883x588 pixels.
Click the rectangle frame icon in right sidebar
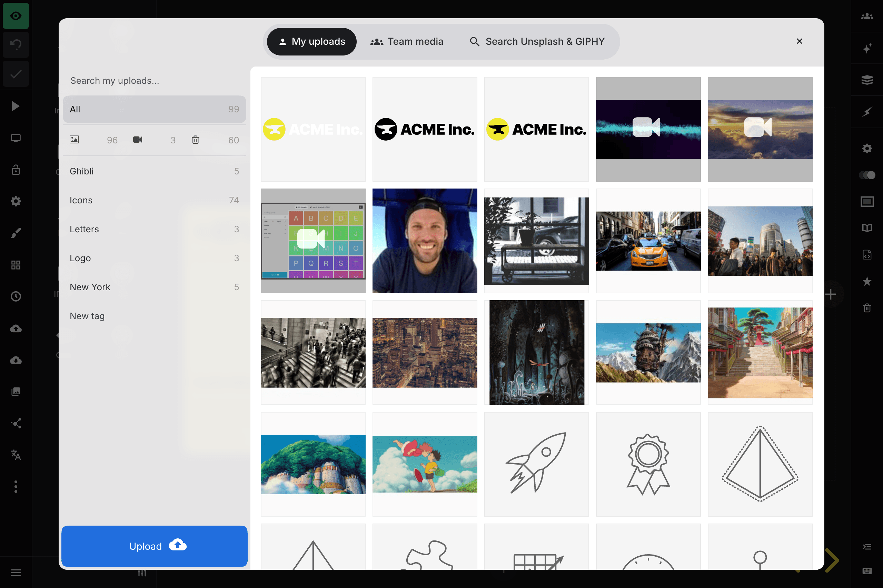(x=867, y=202)
